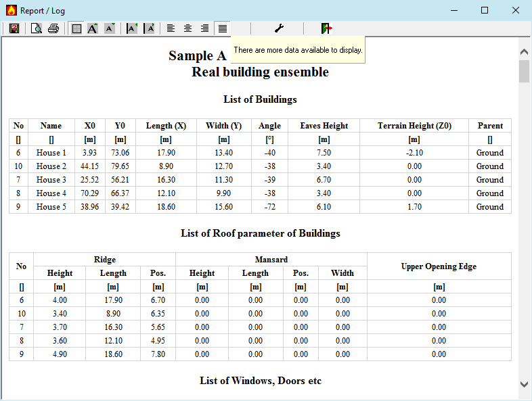Viewport: 532px width, 401px height.
Task: Click the Save report icon
Action: click(x=14, y=28)
